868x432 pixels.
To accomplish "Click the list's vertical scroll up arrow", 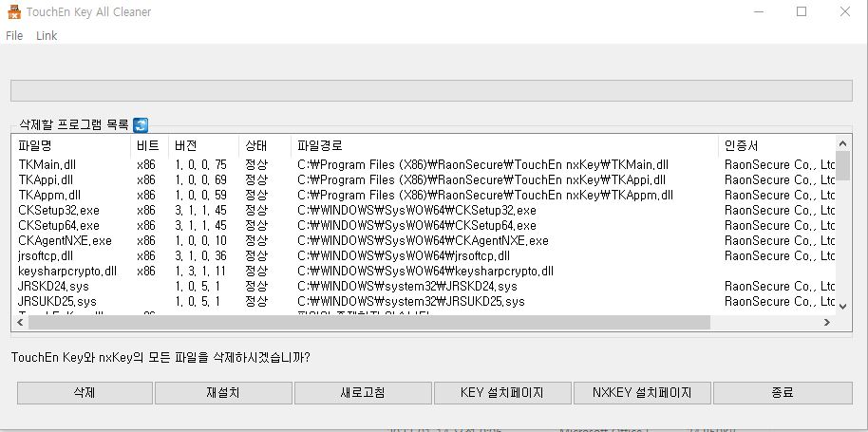I will click(842, 143).
